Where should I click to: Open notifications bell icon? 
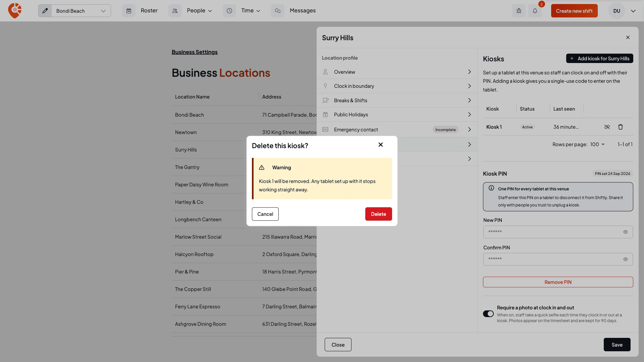click(x=535, y=11)
